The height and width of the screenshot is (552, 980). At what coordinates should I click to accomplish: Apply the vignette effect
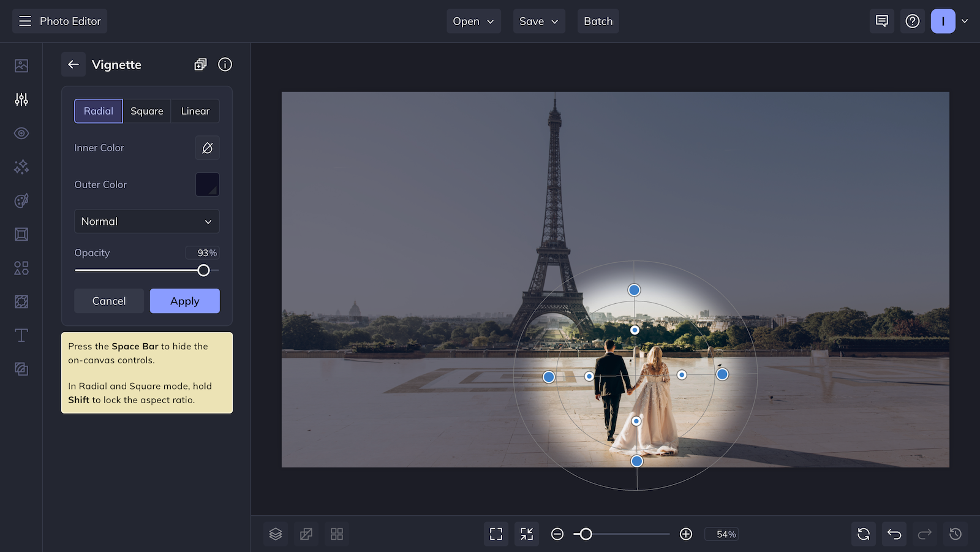click(184, 301)
